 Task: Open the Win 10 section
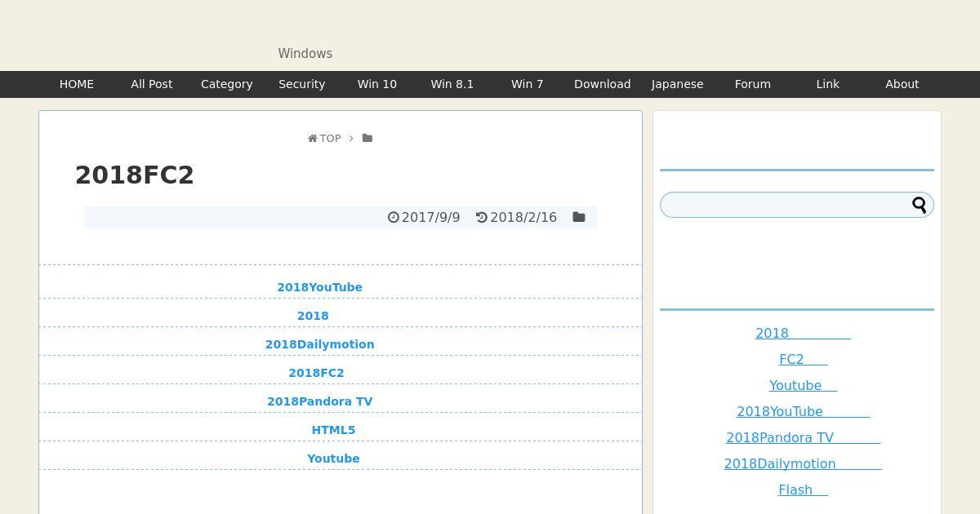tap(377, 84)
